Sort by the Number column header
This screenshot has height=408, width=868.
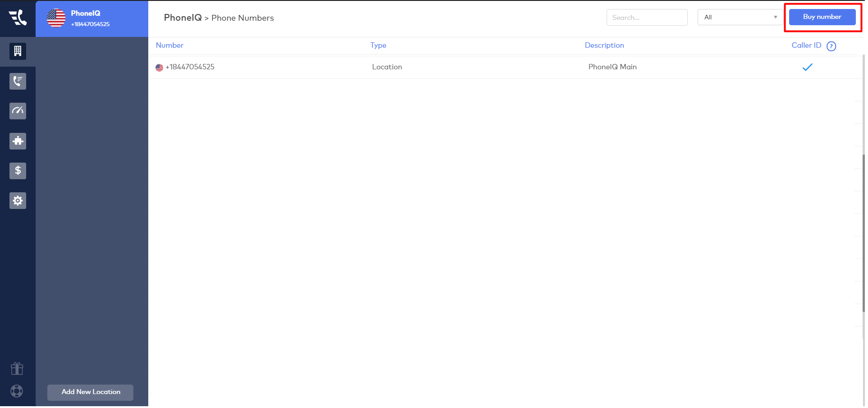point(169,45)
